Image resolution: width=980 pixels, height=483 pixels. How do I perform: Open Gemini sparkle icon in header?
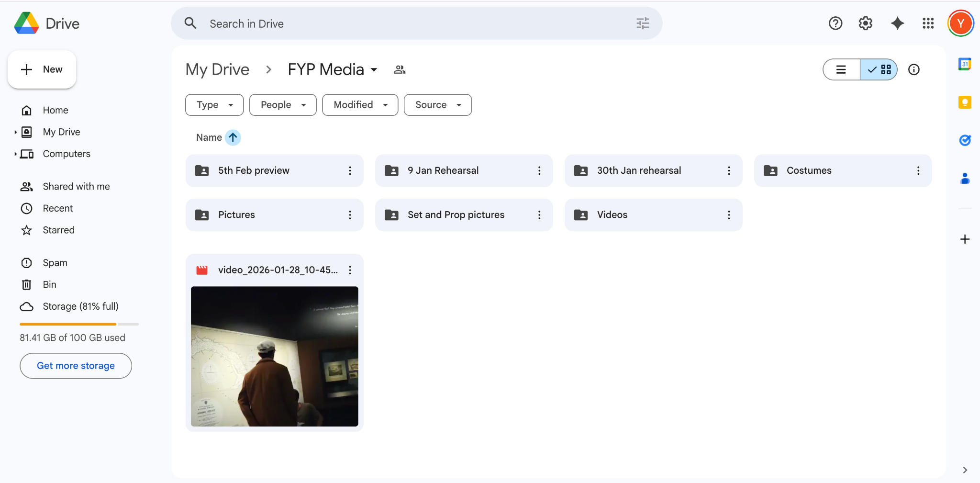pos(897,23)
